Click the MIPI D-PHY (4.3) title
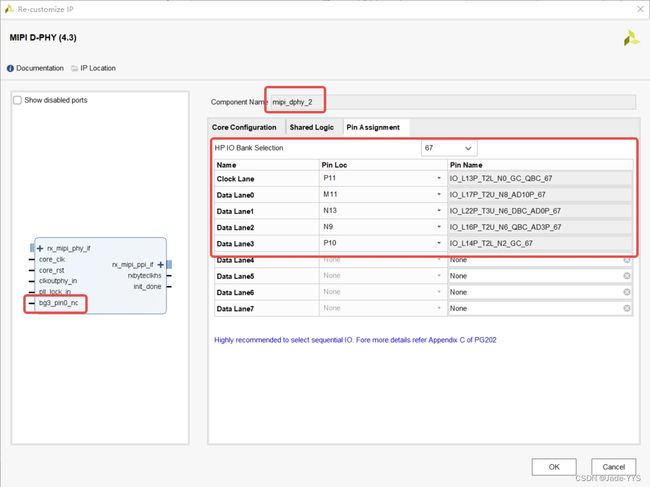This screenshot has width=650, height=487. point(43,38)
